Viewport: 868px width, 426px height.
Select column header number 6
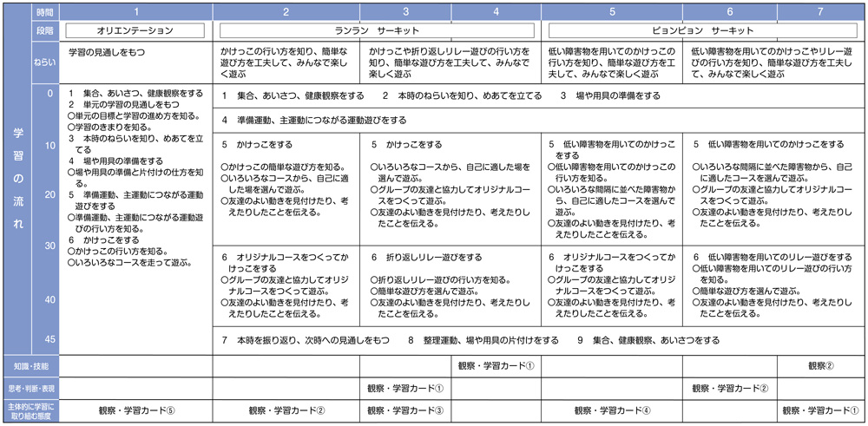point(730,11)
